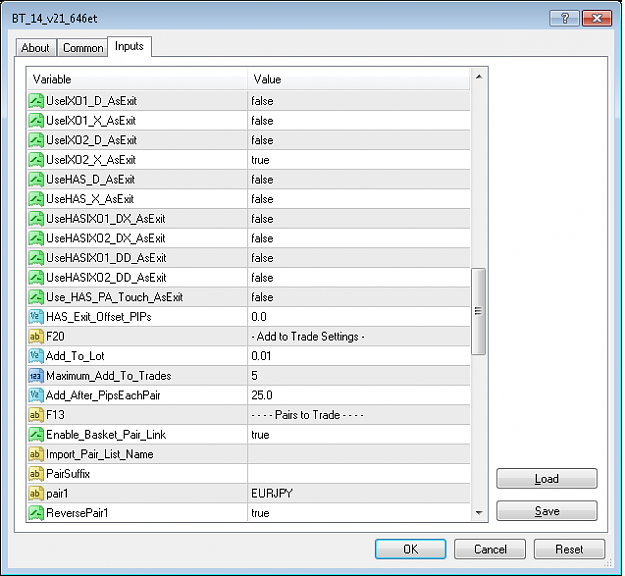
Task: Close the BT_14_v21_646et dialog
Action: (x=597, y=18)
